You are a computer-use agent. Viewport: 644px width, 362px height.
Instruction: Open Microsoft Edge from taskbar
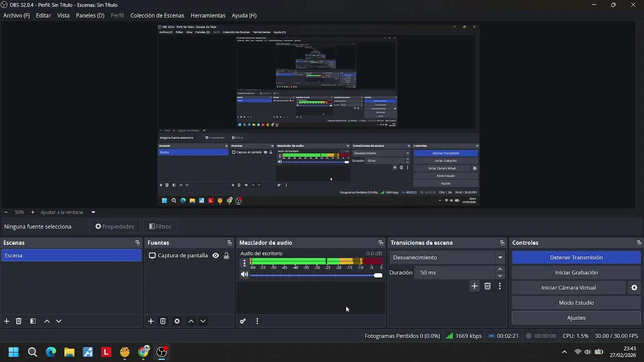(51, 352)
